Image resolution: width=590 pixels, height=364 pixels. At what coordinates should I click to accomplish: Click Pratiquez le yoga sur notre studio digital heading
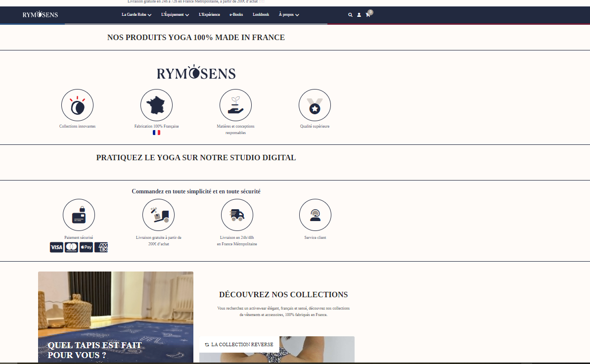pyautogui.click(x=196, y=158)
